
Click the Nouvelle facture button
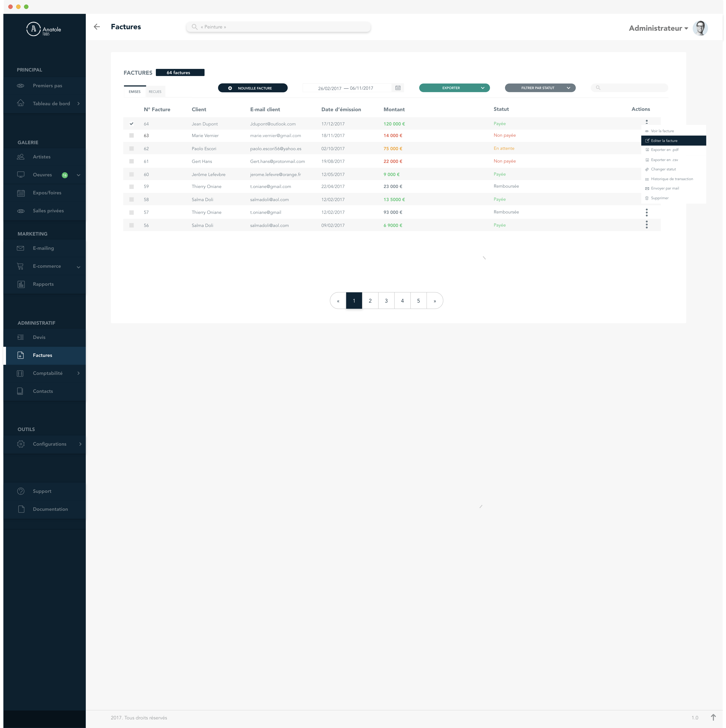pyautogui.click(x=252, y=88)
